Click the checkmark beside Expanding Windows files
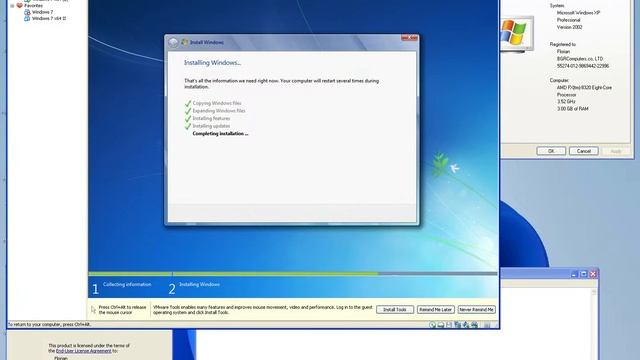This screenshot has width=640, height=360. click(188, 111)
